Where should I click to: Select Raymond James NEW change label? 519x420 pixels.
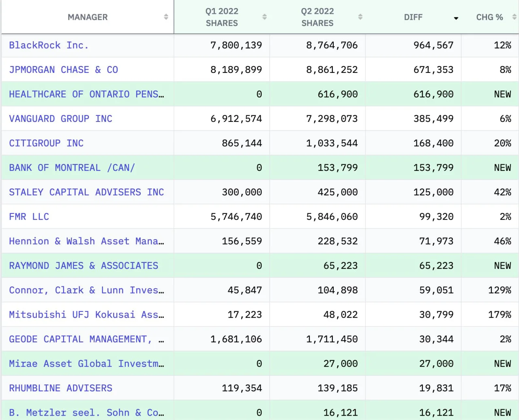tap(502, 266)
